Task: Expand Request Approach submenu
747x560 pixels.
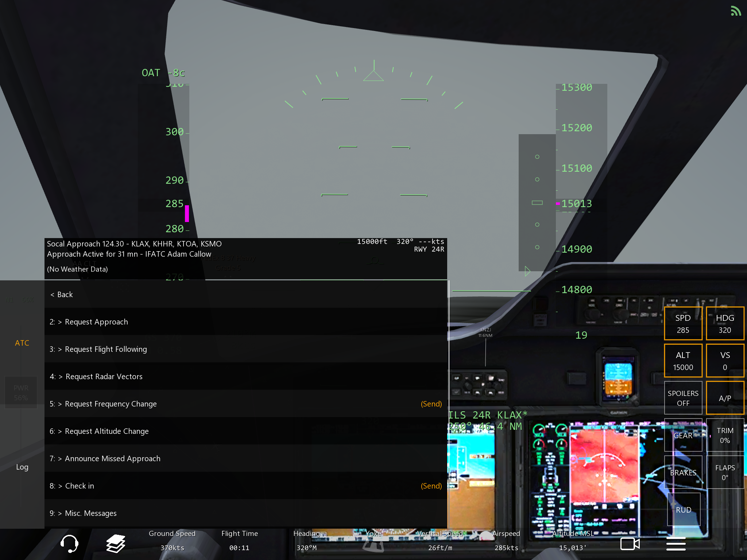Action: point(96,322)
